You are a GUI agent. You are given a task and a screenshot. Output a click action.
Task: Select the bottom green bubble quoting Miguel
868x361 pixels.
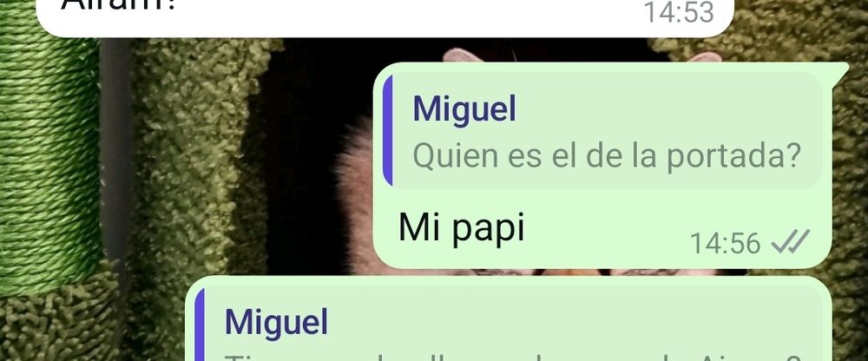click(x=508, y=319)
